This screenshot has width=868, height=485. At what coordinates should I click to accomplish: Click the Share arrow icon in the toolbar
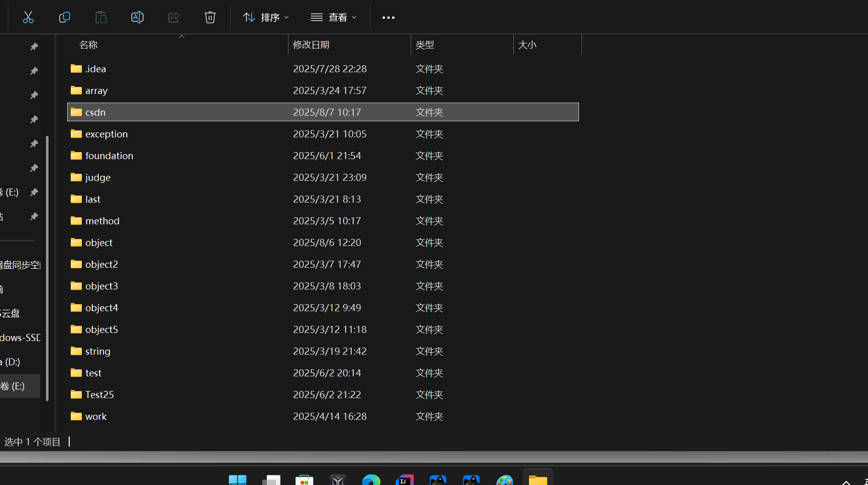click(x=174, y=17)
